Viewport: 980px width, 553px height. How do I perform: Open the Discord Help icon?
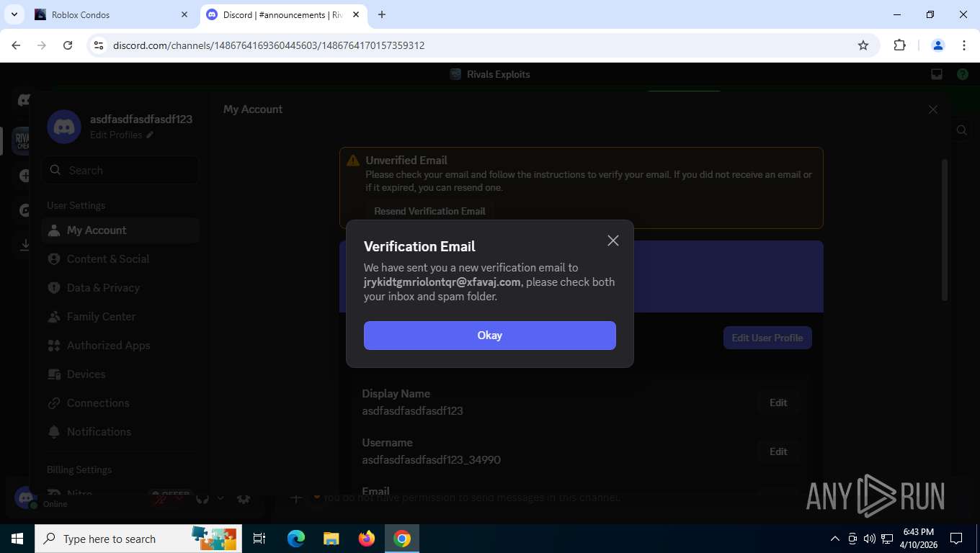point(962,74)
